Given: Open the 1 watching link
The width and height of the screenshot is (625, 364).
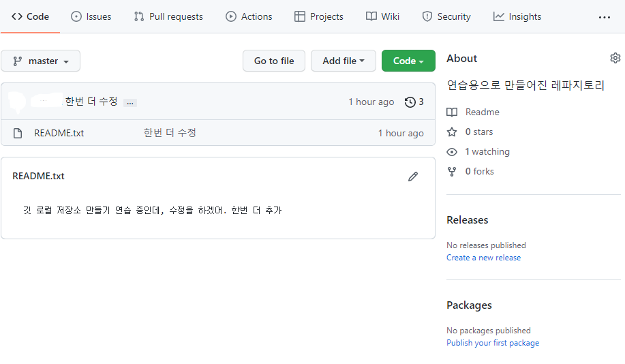Looking at the screenshot, I should click(x=487, y=152).
